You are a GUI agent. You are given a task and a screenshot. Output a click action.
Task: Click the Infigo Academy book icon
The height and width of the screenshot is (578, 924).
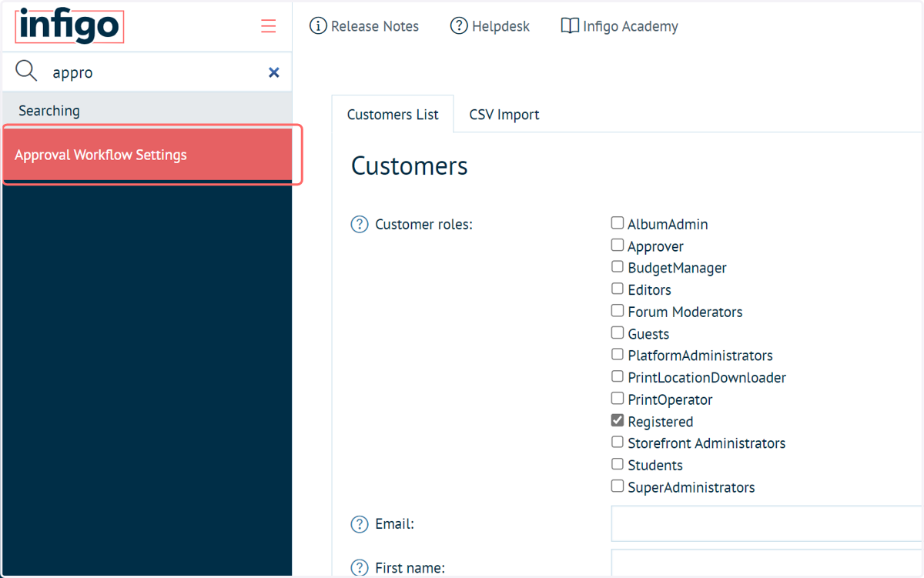[x=570, y=26]
